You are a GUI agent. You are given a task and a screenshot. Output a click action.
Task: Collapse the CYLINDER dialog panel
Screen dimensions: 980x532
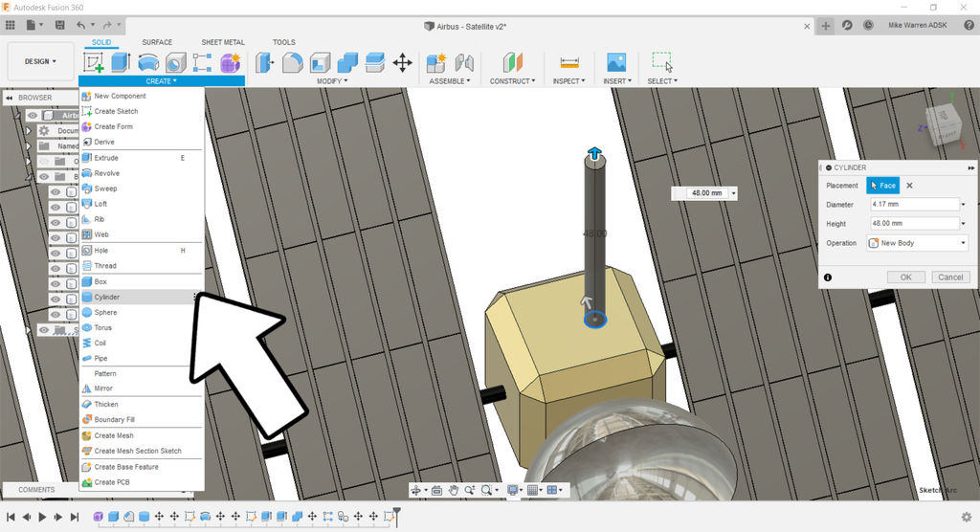pyautogui.click(x=829, y=167)
